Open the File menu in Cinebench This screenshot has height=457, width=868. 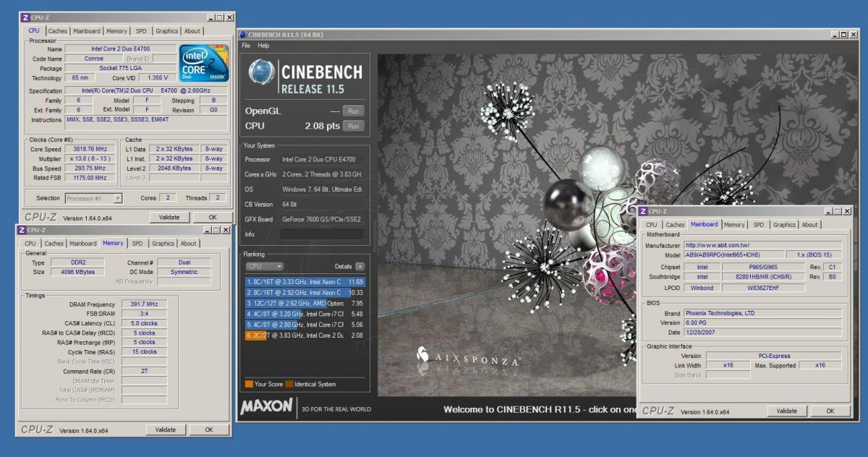point(246,46)
